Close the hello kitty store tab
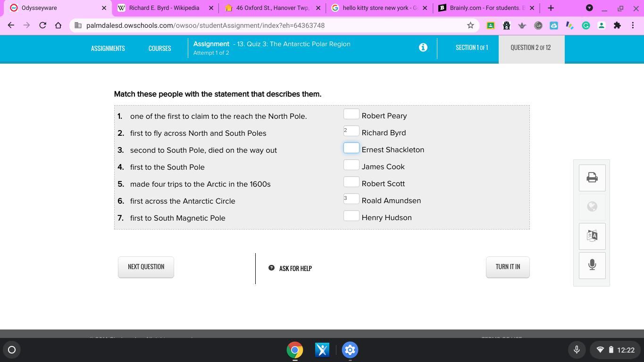The width and height of the screenshot is (644, 362). tap(425, 8)
